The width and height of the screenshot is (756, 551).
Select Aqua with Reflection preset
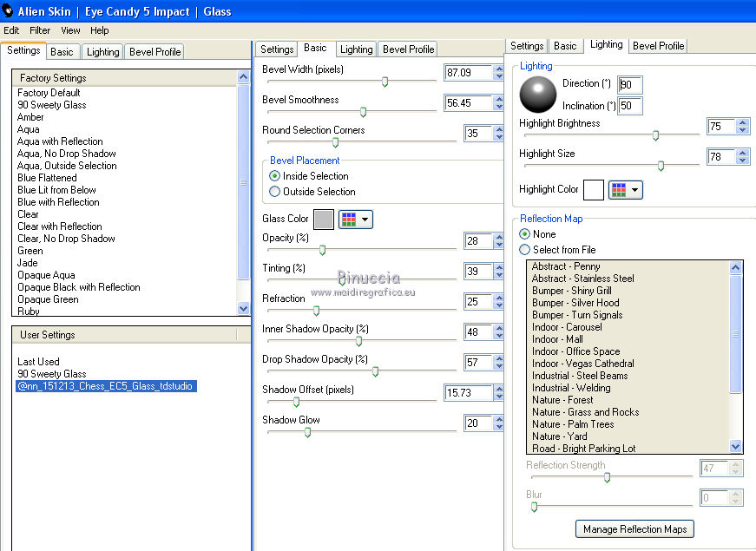pyautogui.click(x=60, y=141)
